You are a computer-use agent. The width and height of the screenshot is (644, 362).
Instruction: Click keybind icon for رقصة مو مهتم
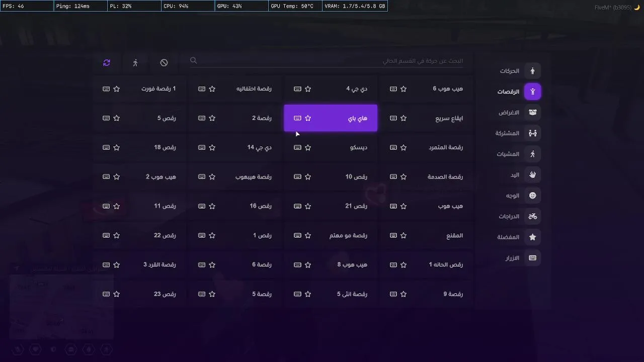(x=297, y=236)
